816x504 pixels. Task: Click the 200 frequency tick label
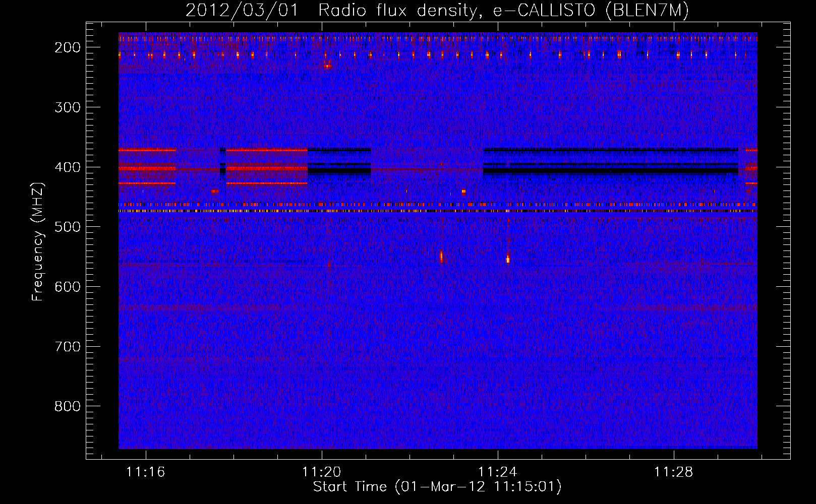pyautogui.click(x=68, y=47)
